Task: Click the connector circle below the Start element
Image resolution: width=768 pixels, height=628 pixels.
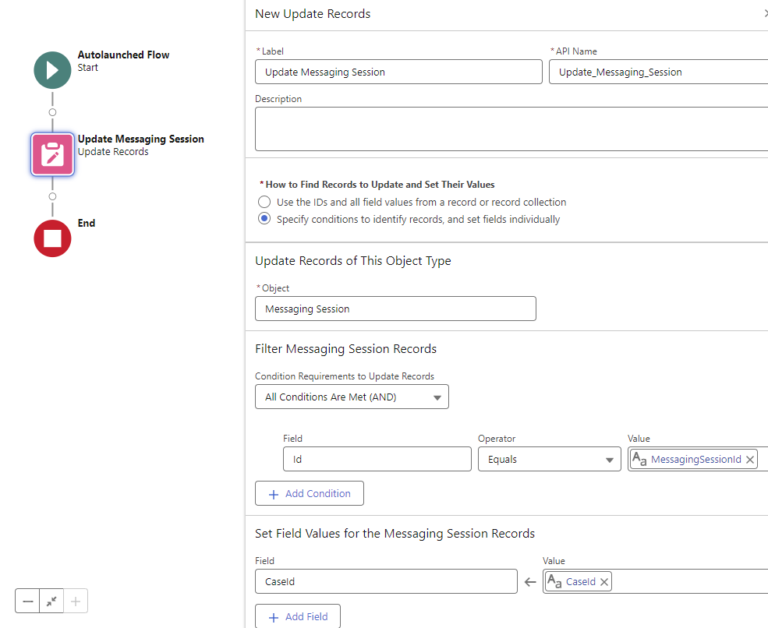Action: tap(52, 112)
